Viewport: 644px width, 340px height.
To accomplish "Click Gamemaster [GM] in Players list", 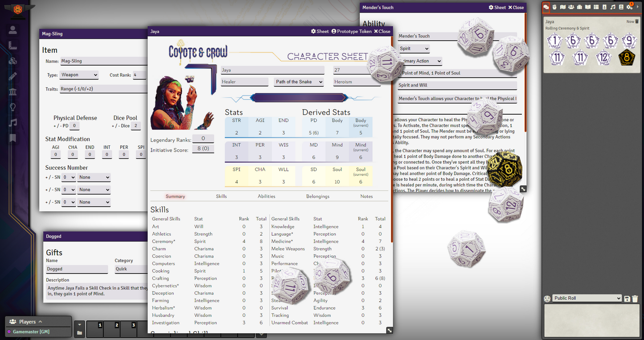I will (x=31, y=332).
